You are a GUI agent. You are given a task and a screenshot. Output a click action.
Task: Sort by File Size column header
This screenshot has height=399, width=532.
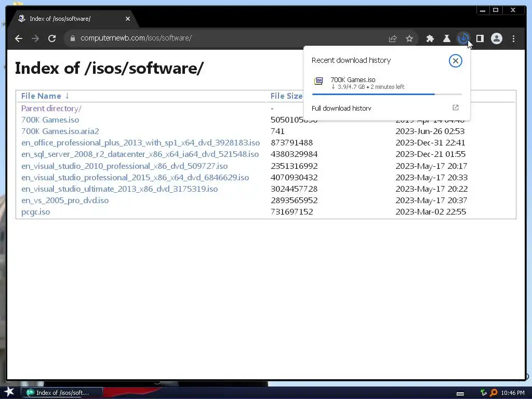pyautogui.click(x=286, y=96)
